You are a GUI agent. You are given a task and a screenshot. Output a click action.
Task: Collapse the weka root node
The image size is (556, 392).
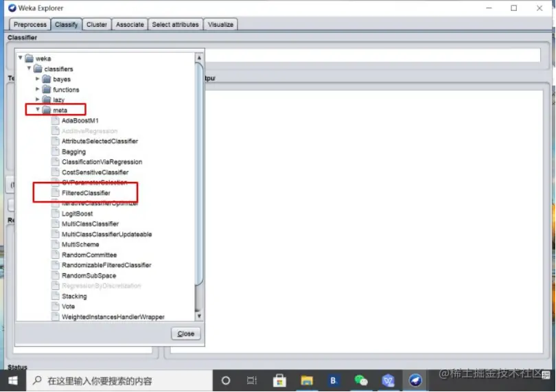pos(20,58)
